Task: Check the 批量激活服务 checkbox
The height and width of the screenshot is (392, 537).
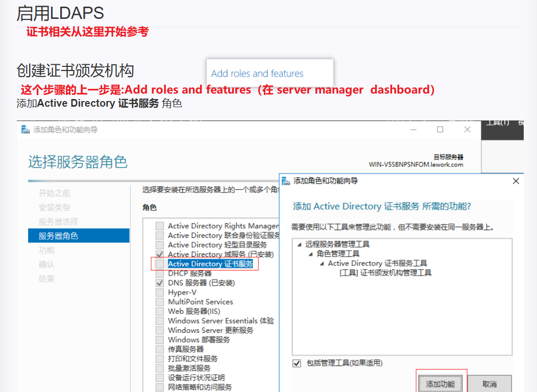Action: pos(160,369)
